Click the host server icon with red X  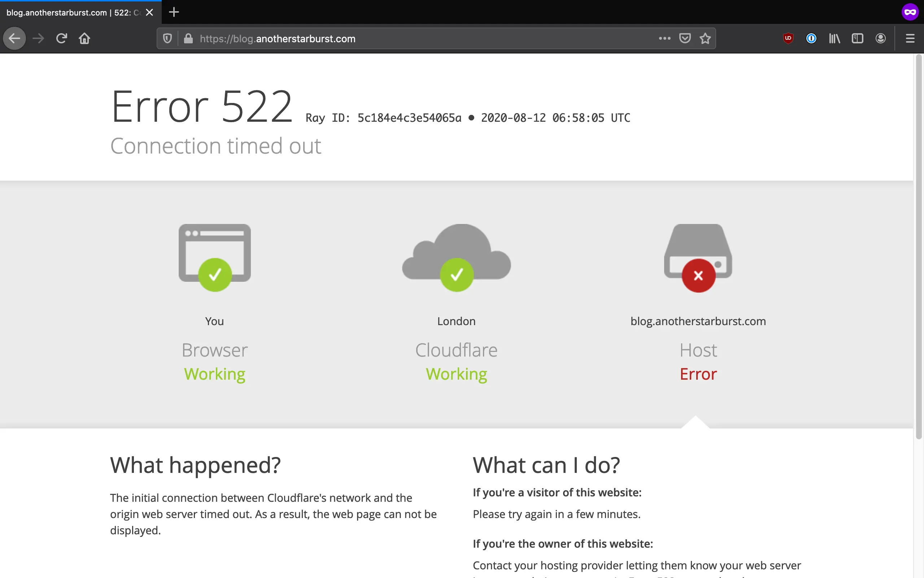tap(698, 258)
